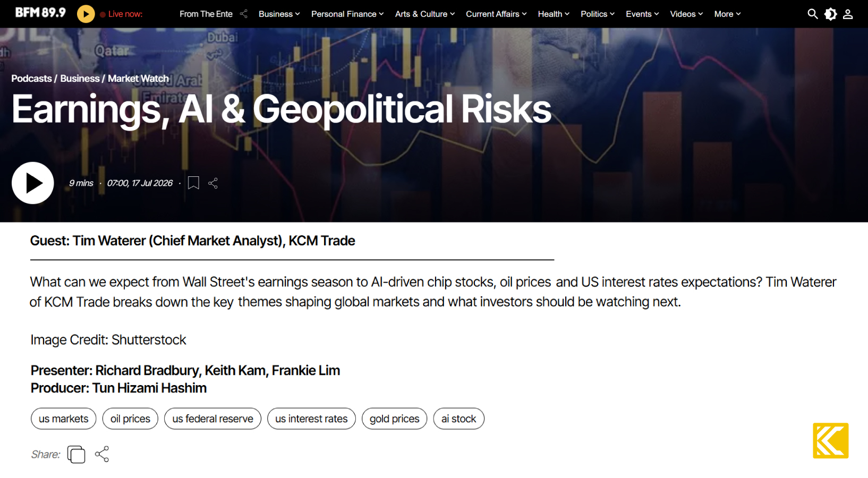This screenshot has height=478, width=868.
Task: Expand Personal Finance menu
Action: point(347,14)
